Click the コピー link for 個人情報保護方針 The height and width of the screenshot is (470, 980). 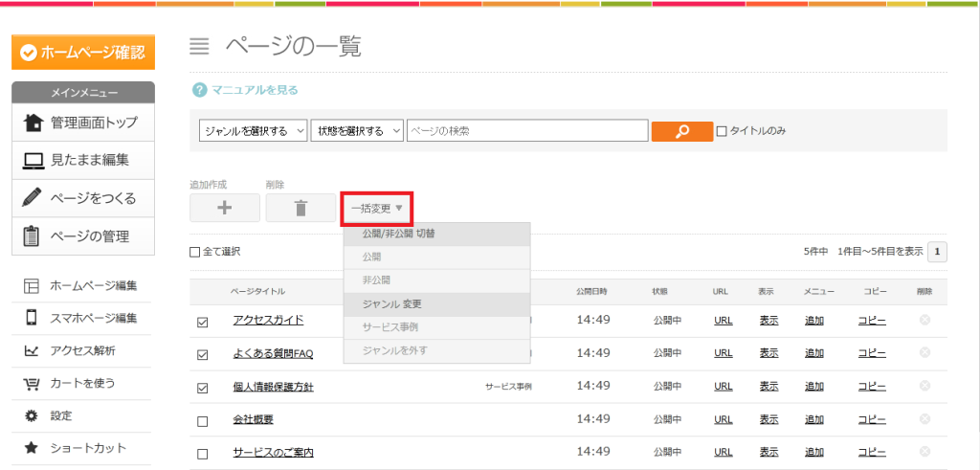(872, 387)
